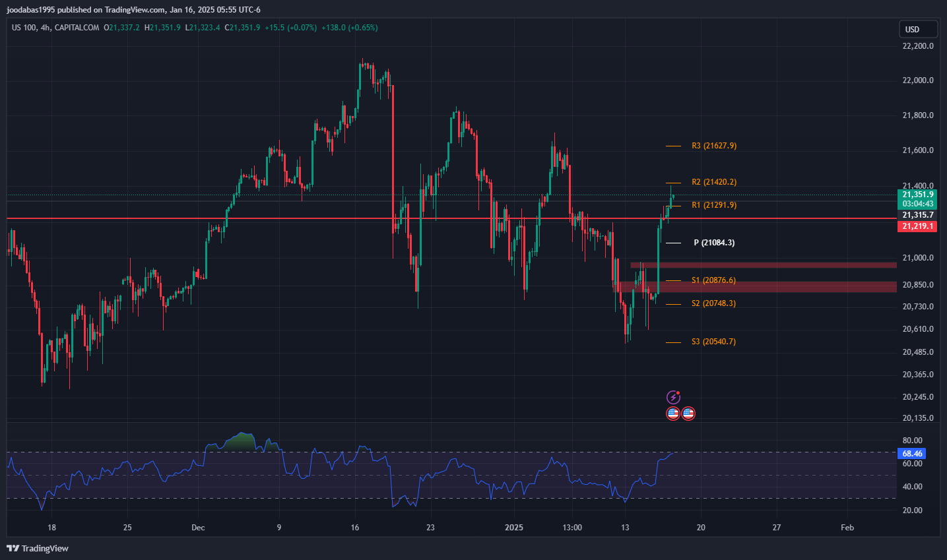Click the R3 (21627.9) pivot label

pos(713,146)
